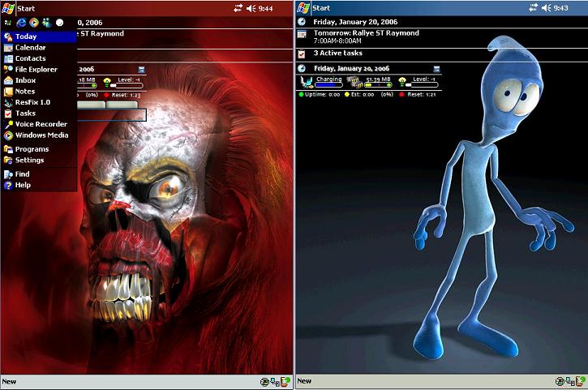Click the network computers tray icon, right screen
Viewport: 588px width, 390px height.
pyautogui.click(x=570, y=381)
